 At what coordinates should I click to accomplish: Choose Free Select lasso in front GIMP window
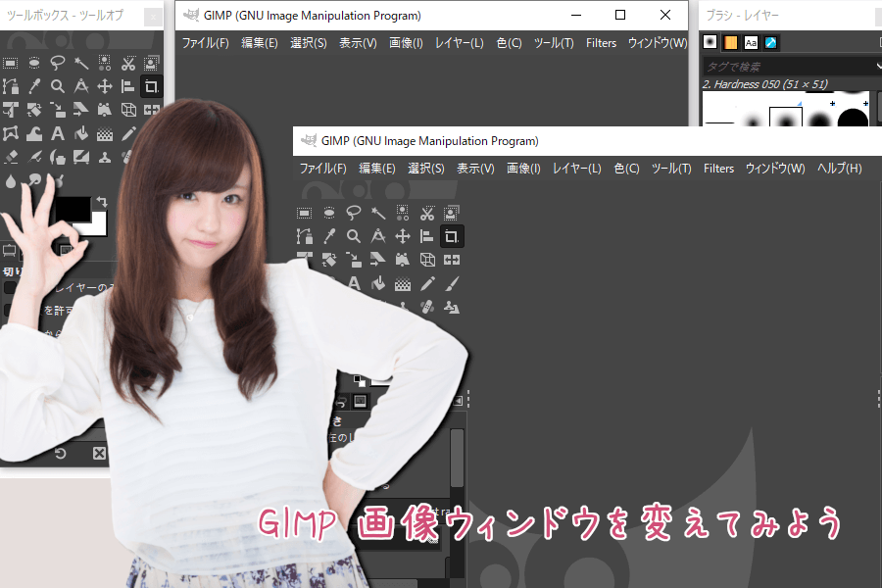click(x=353, y=213)
